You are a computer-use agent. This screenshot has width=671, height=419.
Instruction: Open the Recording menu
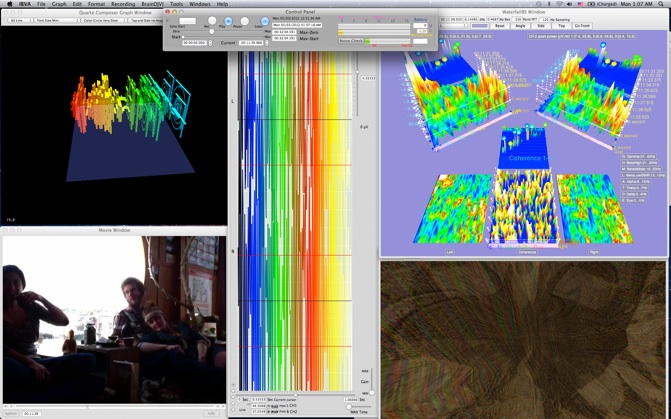(x=123, y=4)
